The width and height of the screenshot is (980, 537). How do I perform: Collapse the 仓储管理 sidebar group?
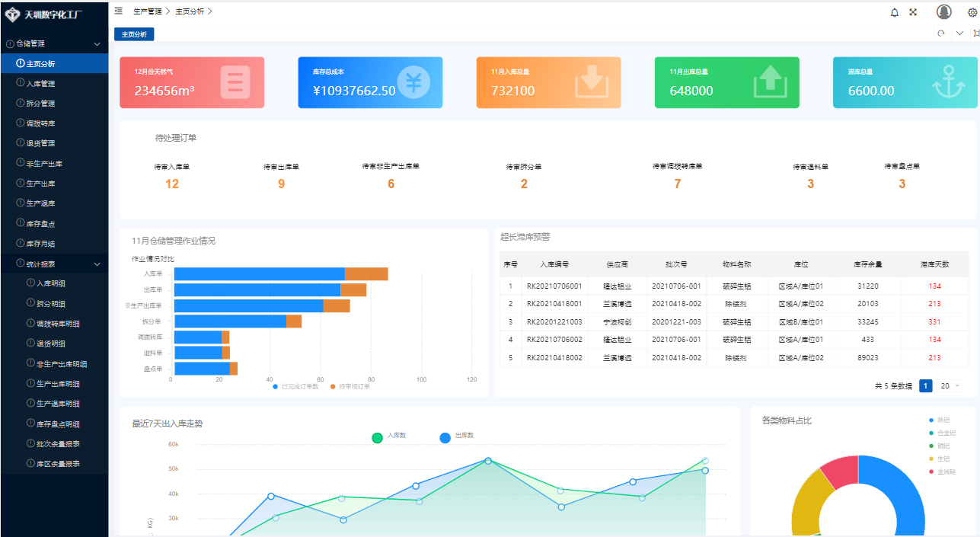coord(97,44)
